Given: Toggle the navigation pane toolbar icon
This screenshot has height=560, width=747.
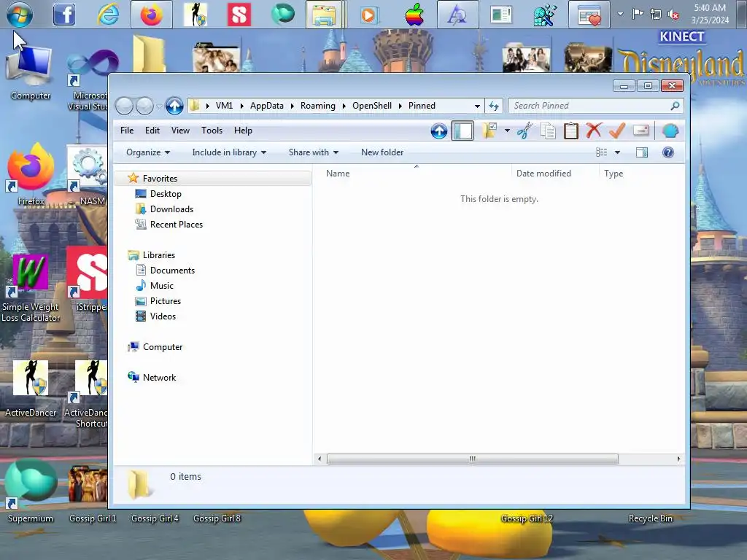Looking at the screenshot, I should pyautogui.click(x=462, y=131).
